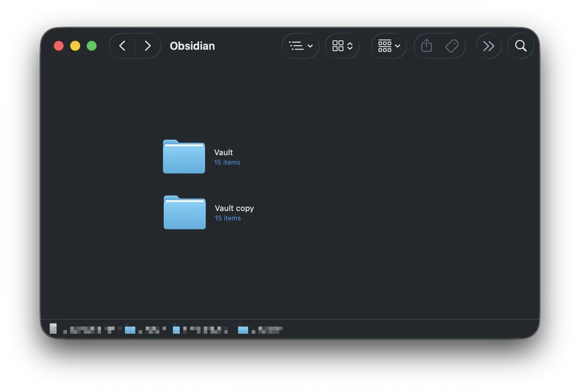
Task: Click the Edit Tags icon
Action: (452, 46)
